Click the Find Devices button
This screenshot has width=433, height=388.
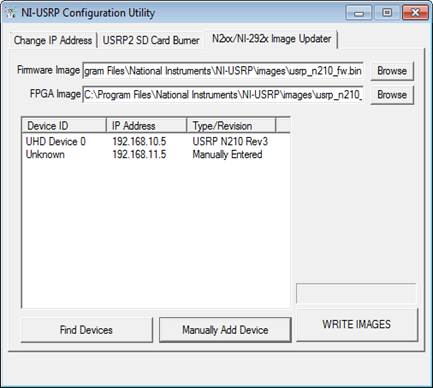click(86, 330)
